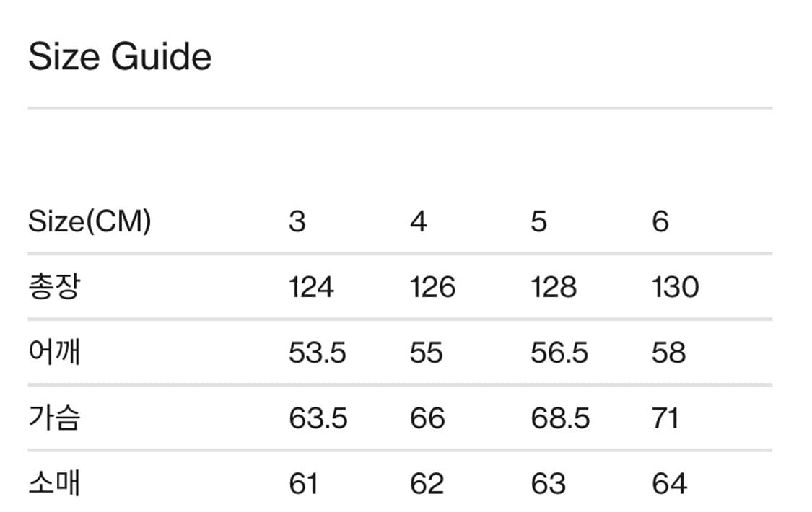Click the 가슴 row label

pyautogui.click(x=53, y=418)
